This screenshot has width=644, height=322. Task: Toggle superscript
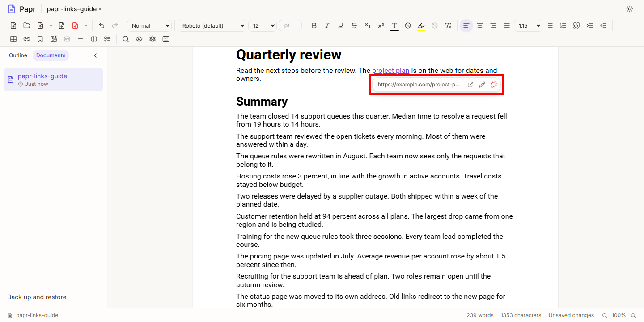(381, 25)
